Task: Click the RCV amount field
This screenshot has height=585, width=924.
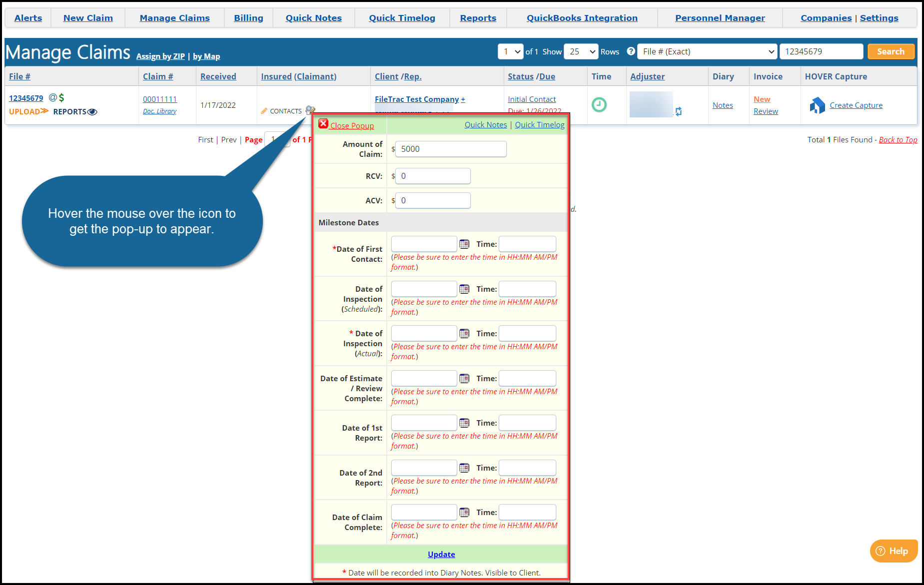Action: (433, 176)
